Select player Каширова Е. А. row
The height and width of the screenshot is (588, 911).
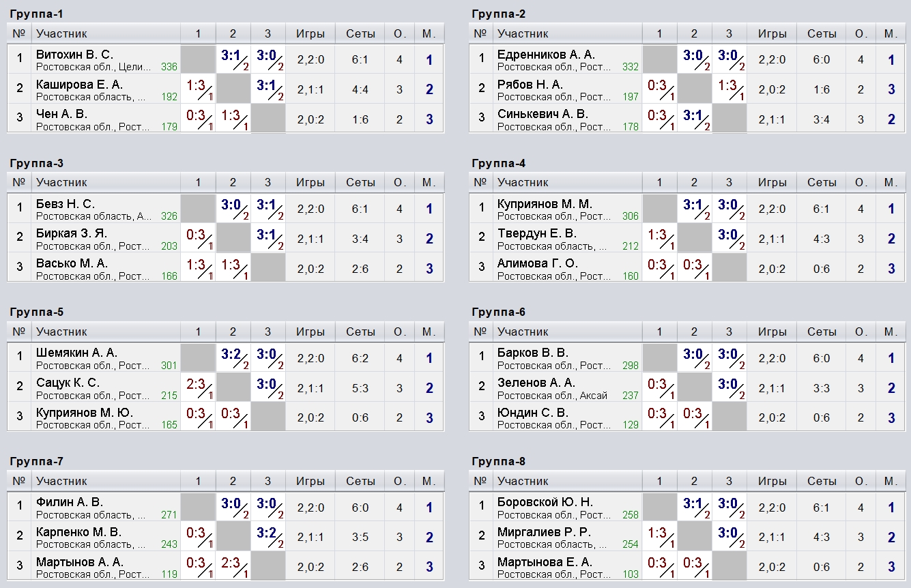point(225,89)
